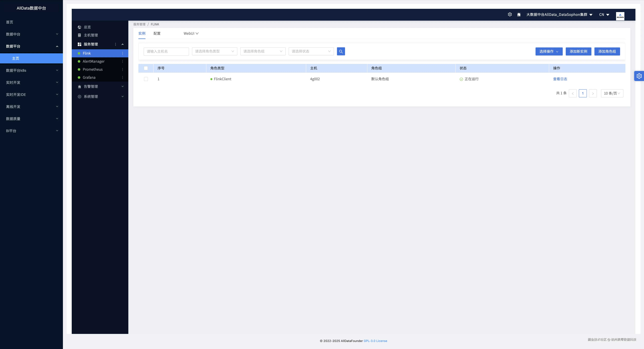The width and height of the screenshot is (644, 349).
Task: Open floating settings gear on right edge
Action: tap(639, 76)
